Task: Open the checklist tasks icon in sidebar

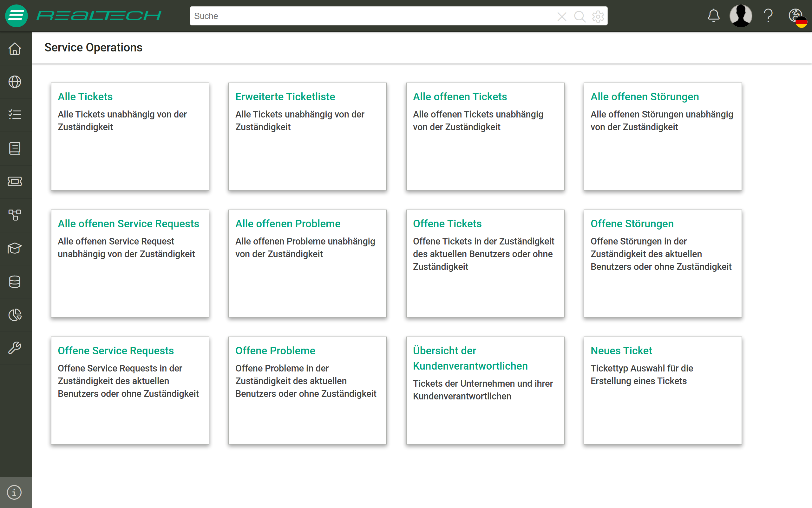Action: point(15,115)
